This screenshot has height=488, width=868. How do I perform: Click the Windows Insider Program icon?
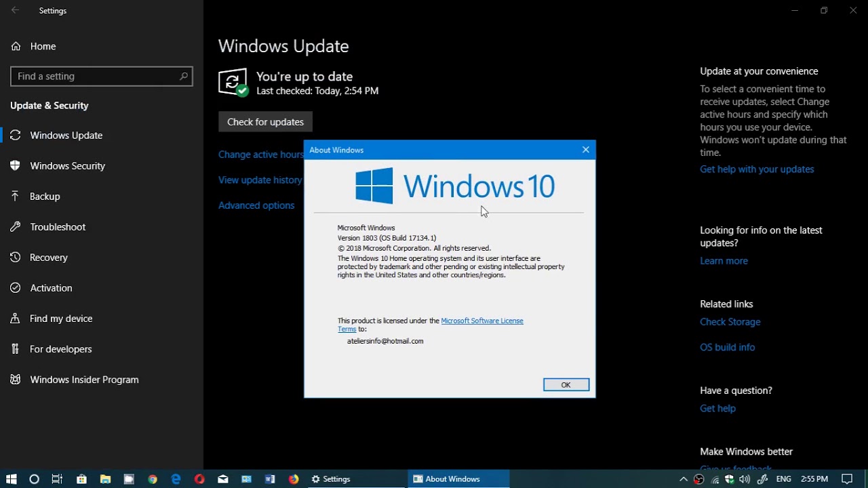click(16, 380)
